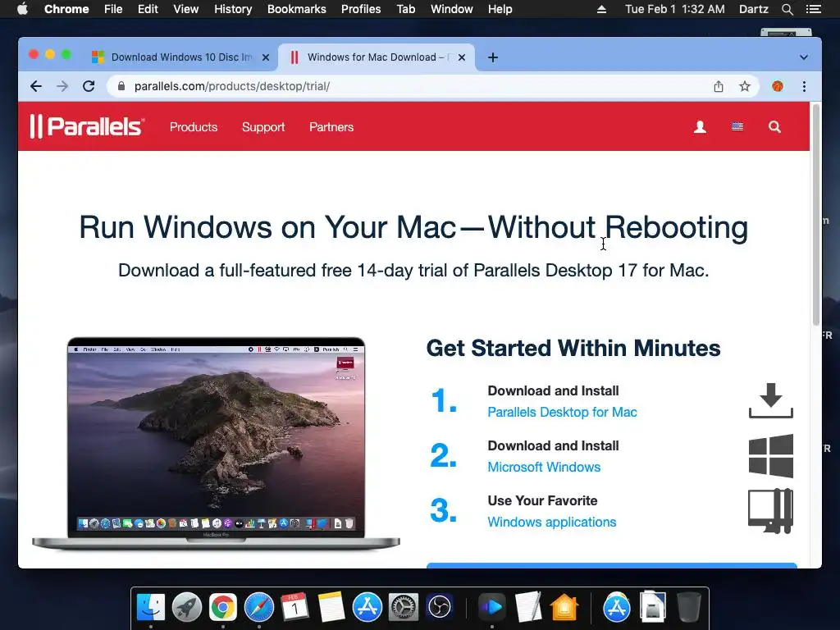Image resolution: width=840 pixels, height=630 pixels.
Task: Close the Download Windows 10 Disc Image tab
Action: click(x=266, y=57)
